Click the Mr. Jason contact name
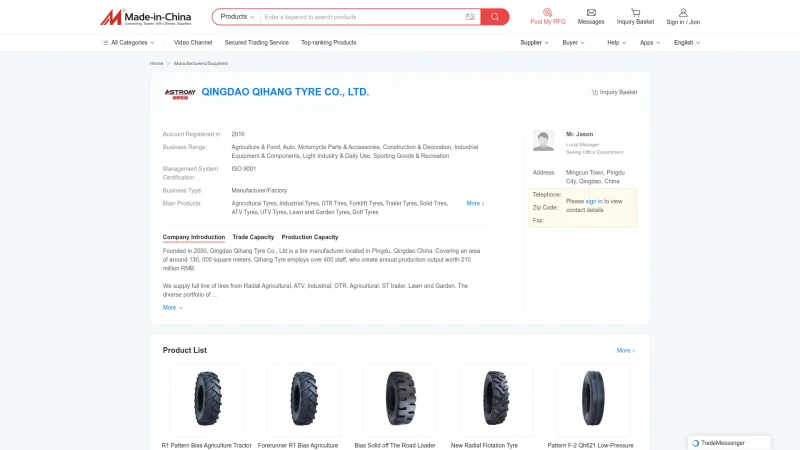Viewport: 800px width, 450px height. coord(579,134)
